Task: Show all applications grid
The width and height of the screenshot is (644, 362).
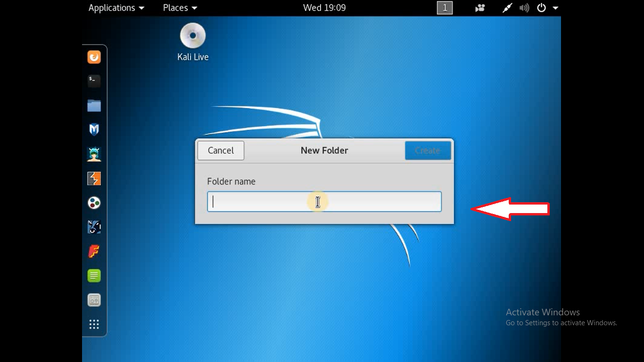Action: 94,324
